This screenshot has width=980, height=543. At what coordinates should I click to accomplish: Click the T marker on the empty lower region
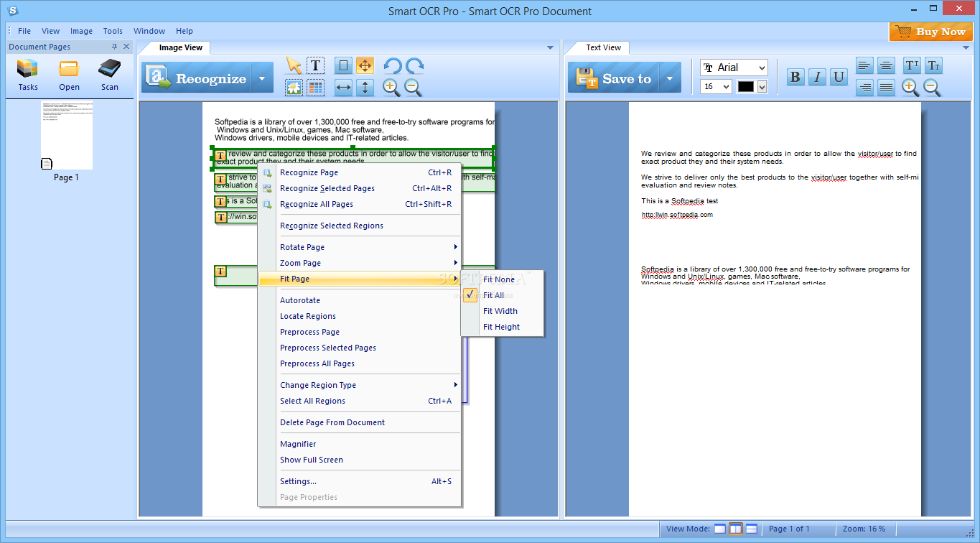pos(220,271)
